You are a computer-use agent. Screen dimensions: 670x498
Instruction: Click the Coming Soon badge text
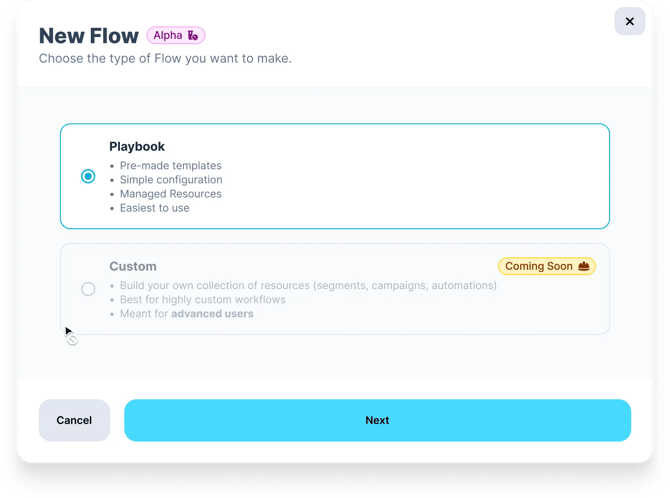538,266
